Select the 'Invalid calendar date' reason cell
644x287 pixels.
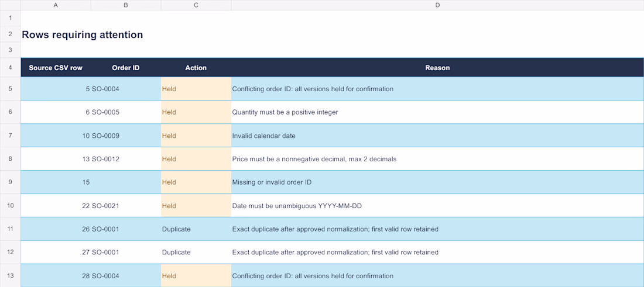tap(437, 135)
